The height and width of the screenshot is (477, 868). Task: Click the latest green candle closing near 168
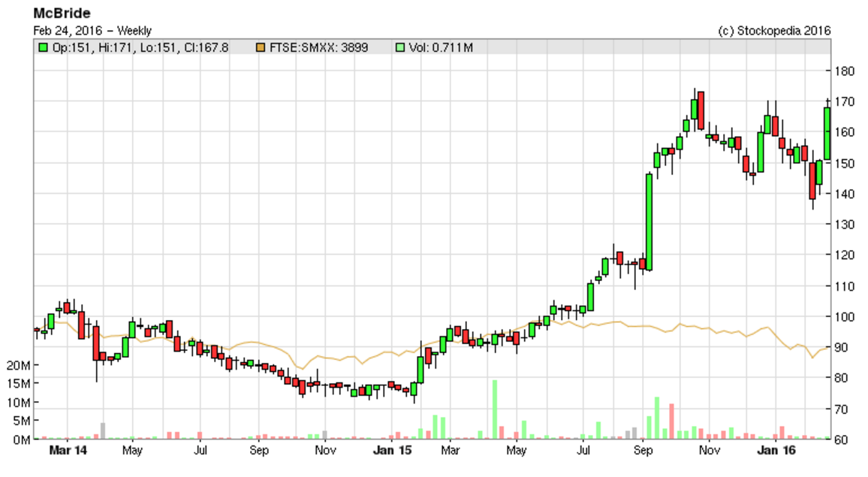827,134
